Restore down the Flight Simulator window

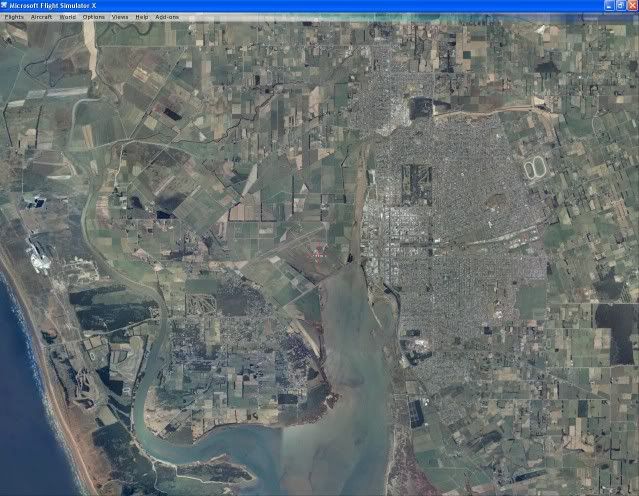coord(620,6)
